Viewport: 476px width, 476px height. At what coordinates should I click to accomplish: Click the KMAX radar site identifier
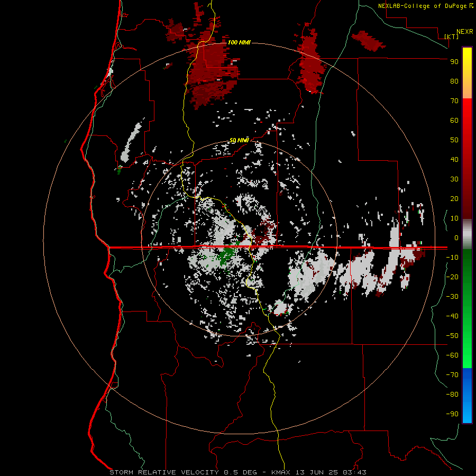click(280, 472)
